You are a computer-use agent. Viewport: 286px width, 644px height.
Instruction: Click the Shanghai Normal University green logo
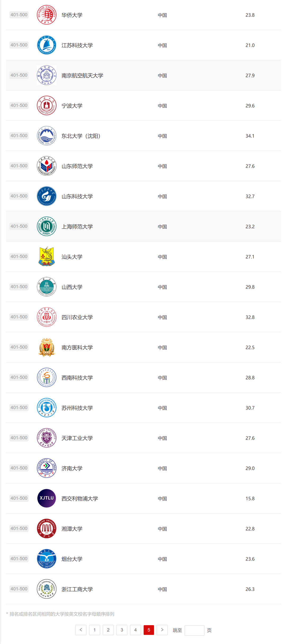pos(47,226)
